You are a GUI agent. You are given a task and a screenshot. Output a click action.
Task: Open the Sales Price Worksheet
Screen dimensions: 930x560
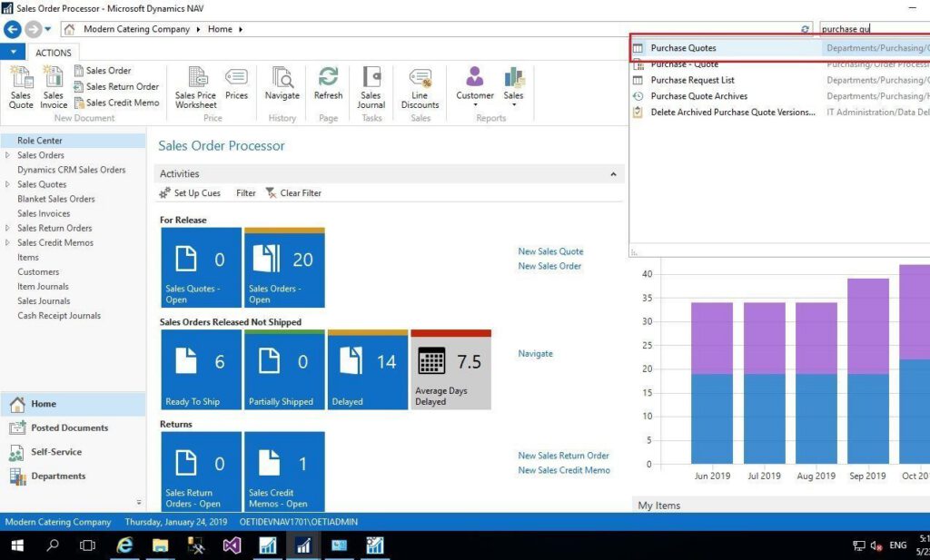[196, 87]
